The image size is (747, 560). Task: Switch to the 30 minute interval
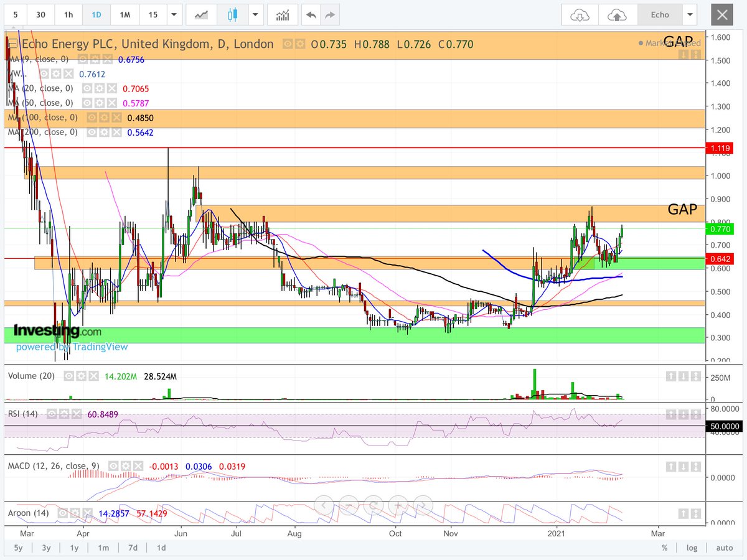click(x=40, y=14)
